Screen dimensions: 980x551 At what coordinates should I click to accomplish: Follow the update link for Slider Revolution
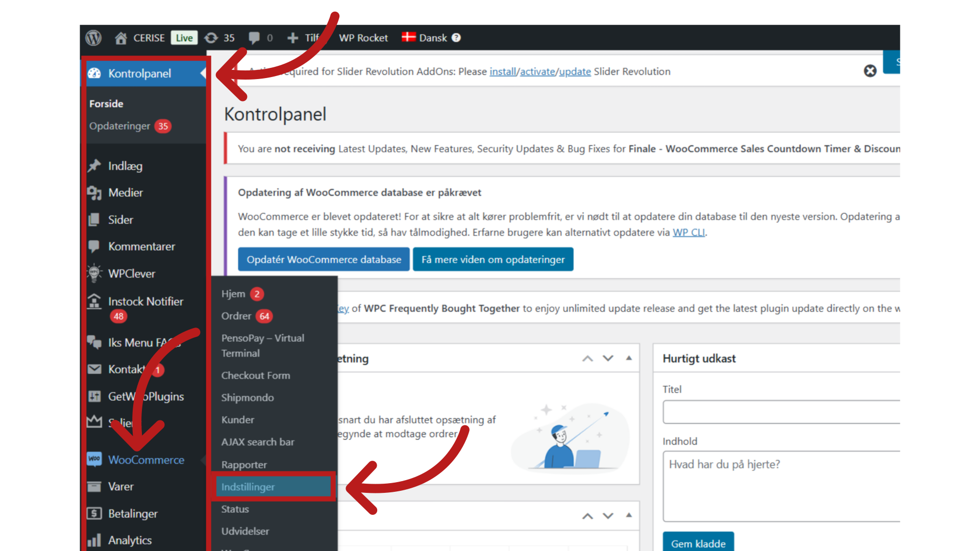575,71
